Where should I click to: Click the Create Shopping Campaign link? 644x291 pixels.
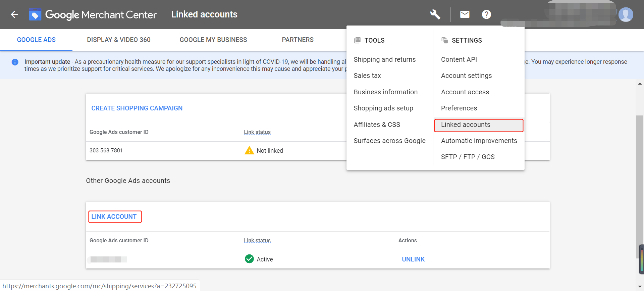tap(137, 108)
